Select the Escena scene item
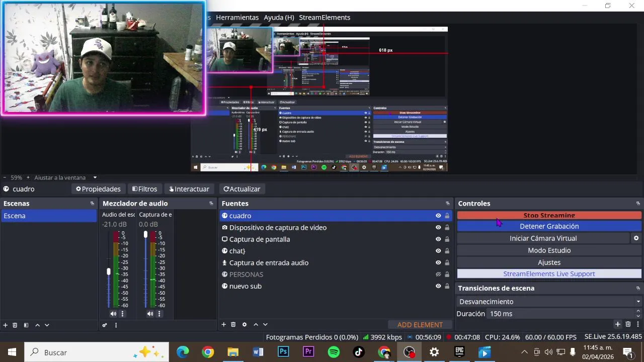This screenshot has height=362, width=644. point(49,216)
